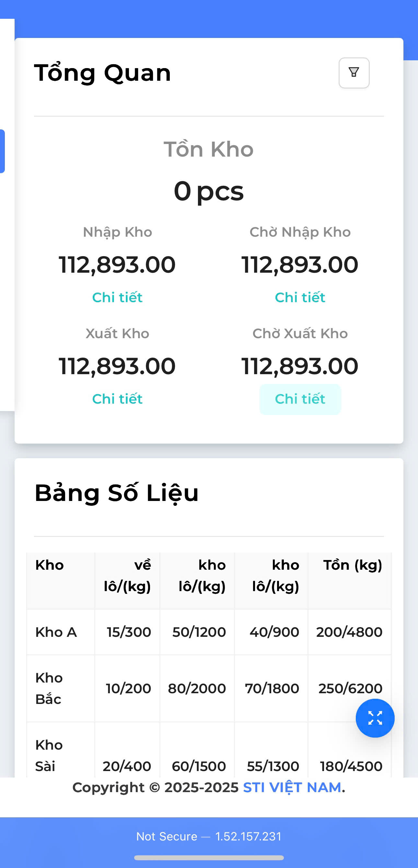
Task: Click the Bảng Số Liệu heading
Action: coord(117,493)
